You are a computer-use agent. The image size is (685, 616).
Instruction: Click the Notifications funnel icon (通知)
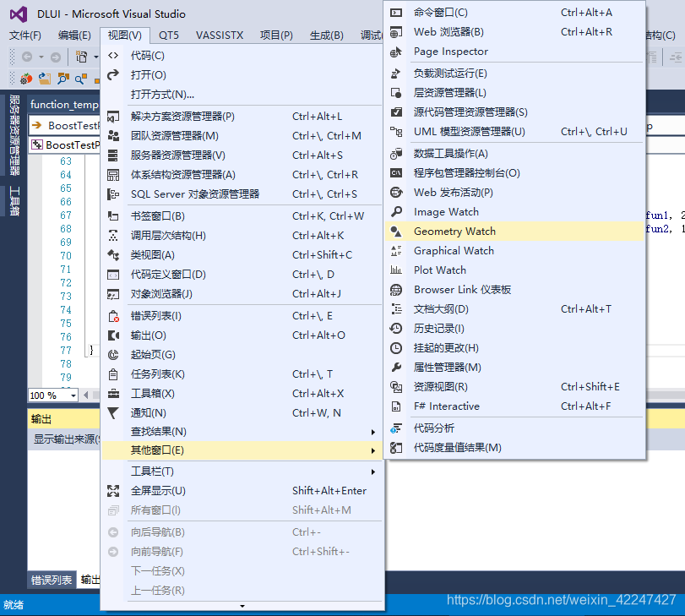pos(113,412)
